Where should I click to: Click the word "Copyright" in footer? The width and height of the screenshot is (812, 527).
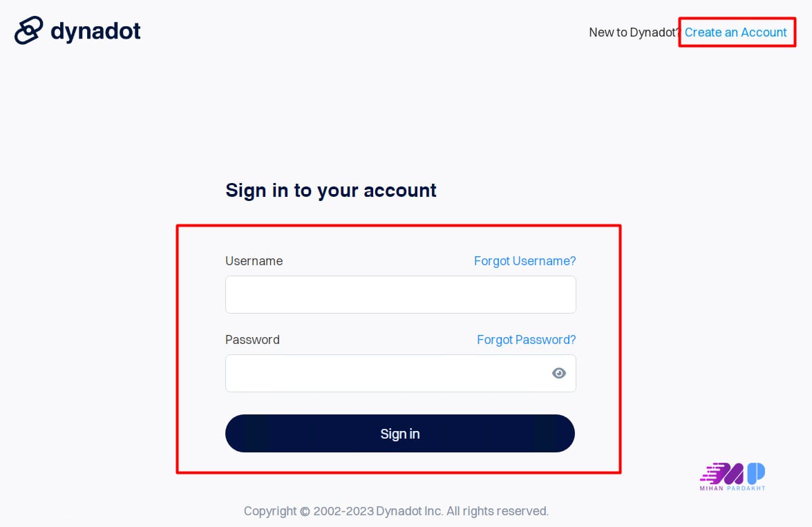pyautogui.click(x=270, y=512)
